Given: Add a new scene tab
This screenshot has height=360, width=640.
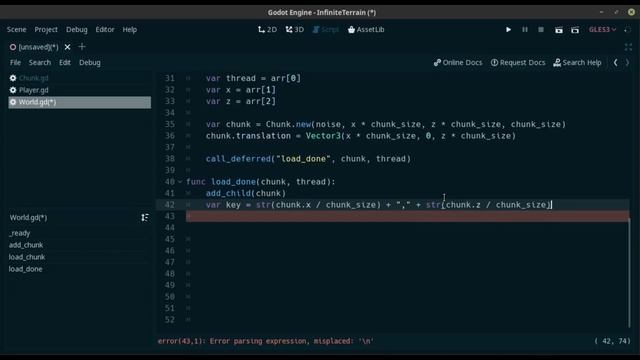Looking at the screenshot, I should click(x=82, y=47).
